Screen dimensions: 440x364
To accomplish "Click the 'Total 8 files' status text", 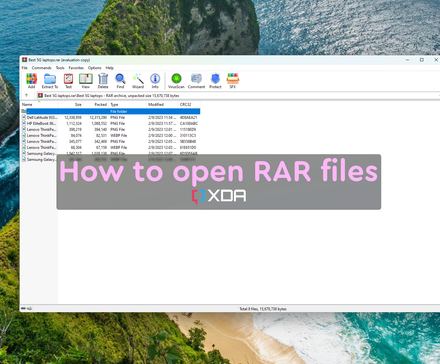I will tap(263, 309).
